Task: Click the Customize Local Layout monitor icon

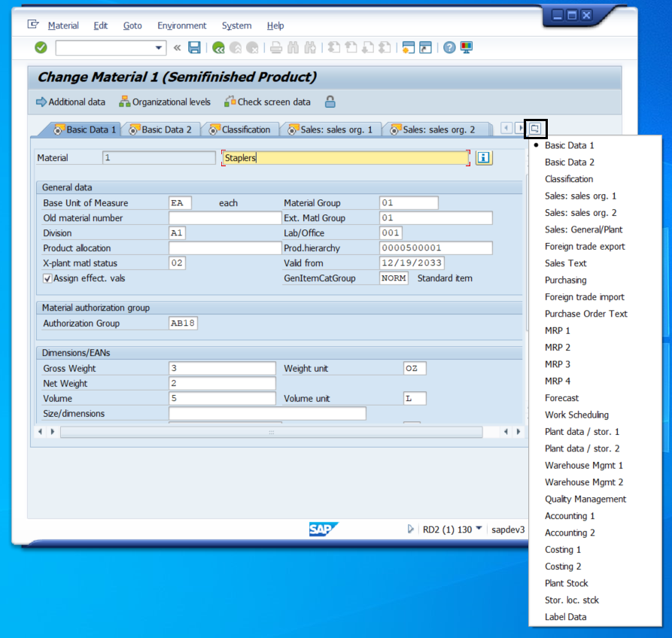Action: [x=467, y=47]
